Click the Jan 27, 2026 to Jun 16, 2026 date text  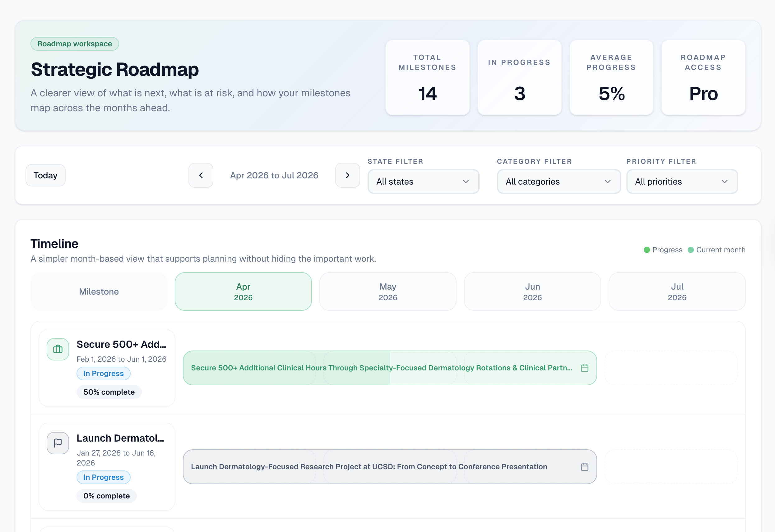pyautogui.click(x=116, y=458)
